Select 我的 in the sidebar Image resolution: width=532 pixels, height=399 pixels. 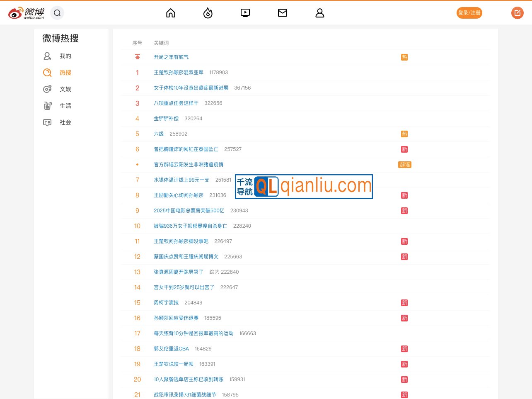pos(65,56)
